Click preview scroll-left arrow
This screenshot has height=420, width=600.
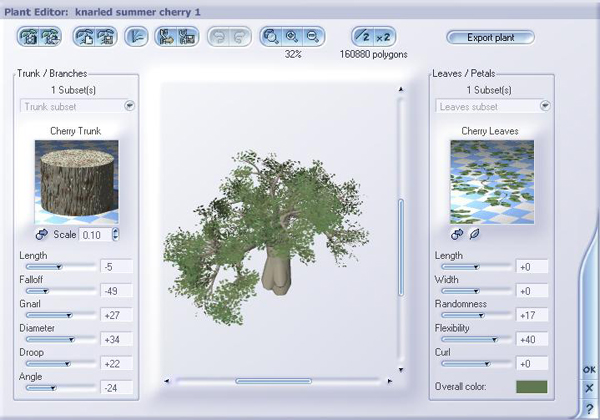pyautogui.click(x=166, y=381)
